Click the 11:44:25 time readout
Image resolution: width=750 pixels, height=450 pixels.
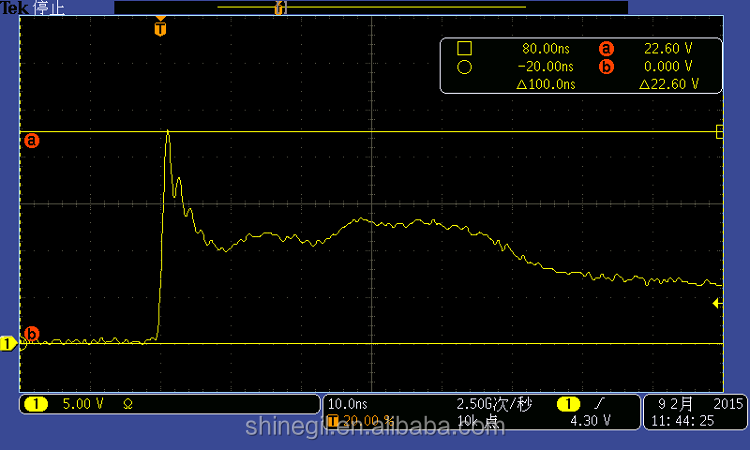tap(682, 421)
